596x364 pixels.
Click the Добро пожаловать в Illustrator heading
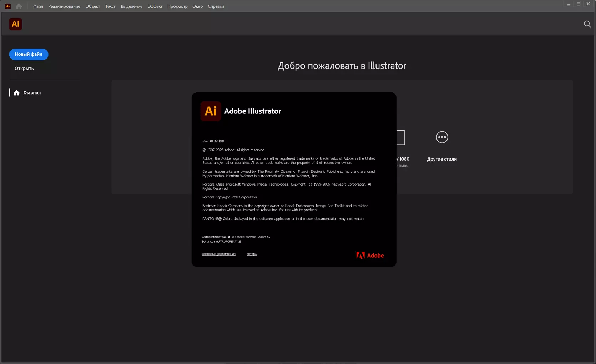coord(342,66)
